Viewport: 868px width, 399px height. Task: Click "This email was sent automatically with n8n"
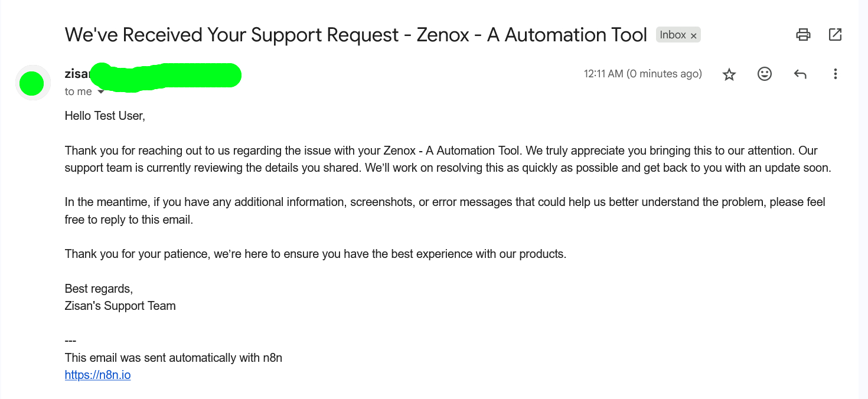(173, 358)
